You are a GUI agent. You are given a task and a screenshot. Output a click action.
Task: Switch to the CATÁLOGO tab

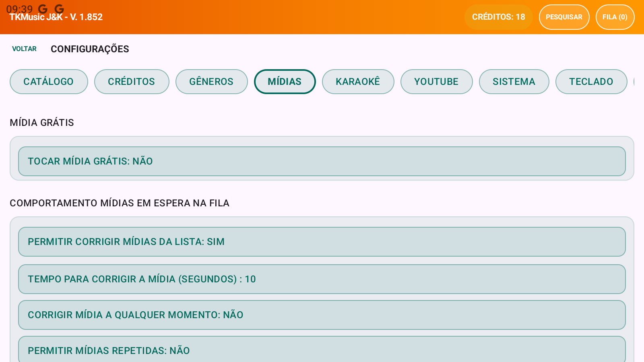49,82
